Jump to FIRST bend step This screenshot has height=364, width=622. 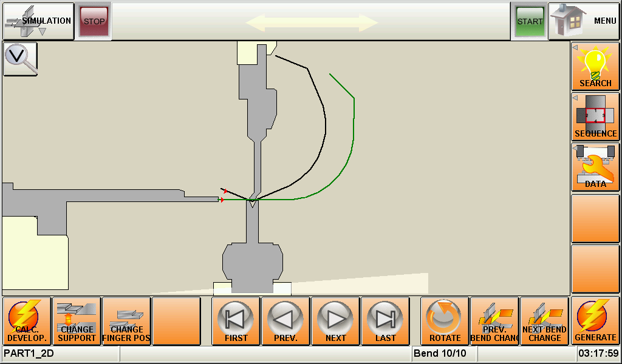click(x=236, y=321)
